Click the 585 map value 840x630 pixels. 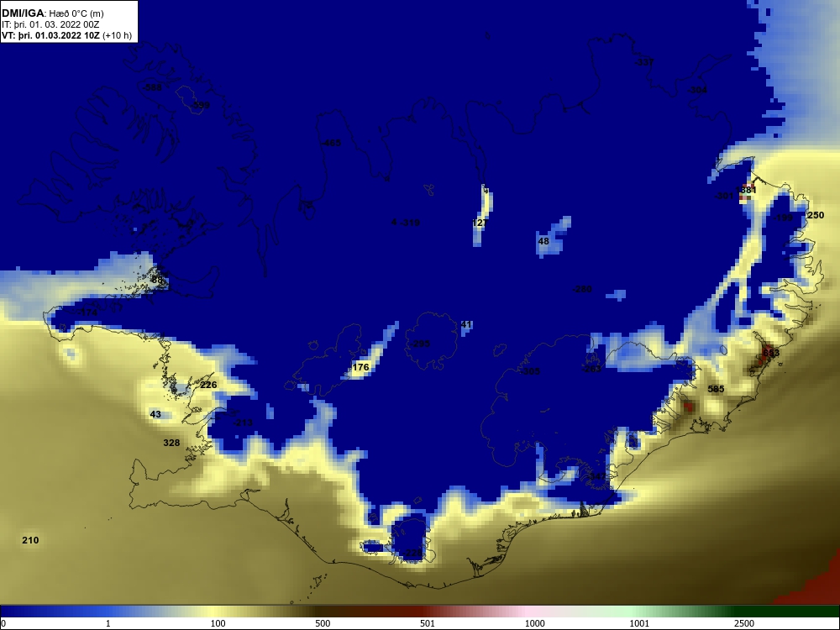tap(717, 390)
